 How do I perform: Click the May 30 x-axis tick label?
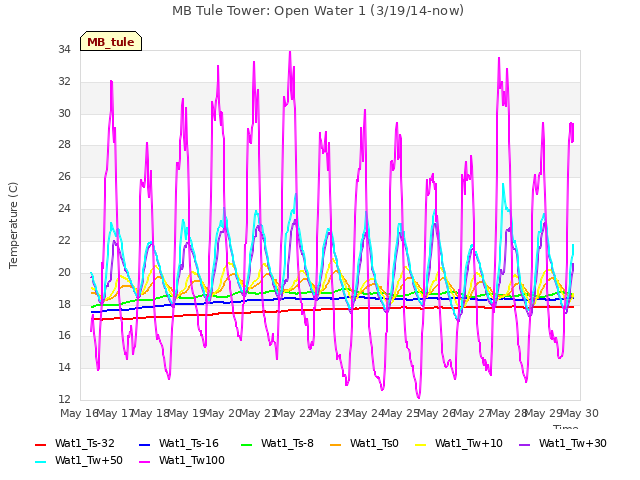[x=580, y=413]
